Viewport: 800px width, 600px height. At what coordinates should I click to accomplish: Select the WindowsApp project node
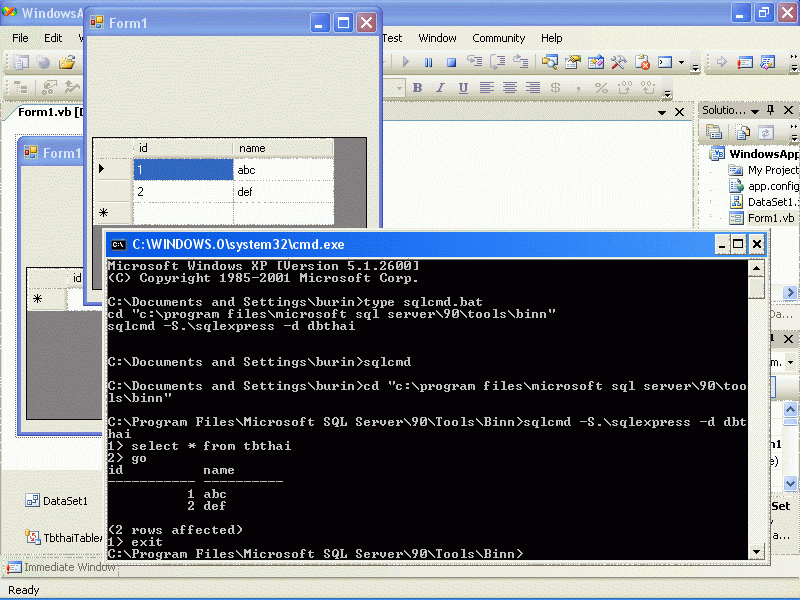coord(754,154)
